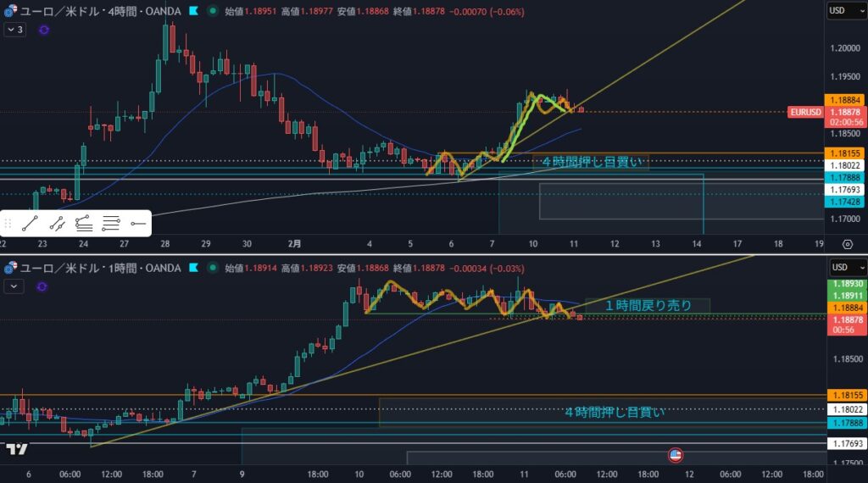Click the ユーロ/米ドル 1時間 symbol title
The image size is (868, 483).
coord(95,269)
